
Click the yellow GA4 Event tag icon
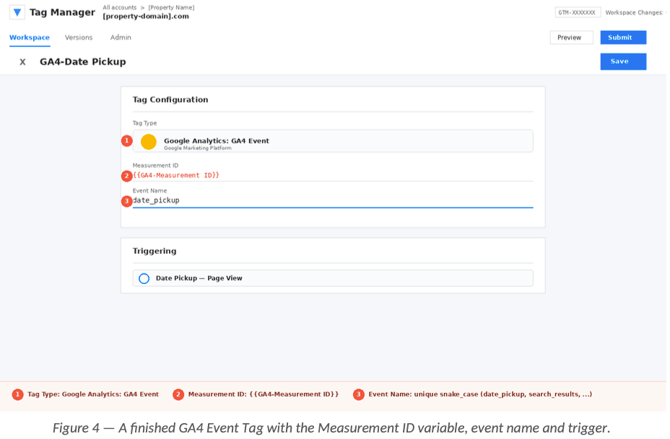tap(149, 141)
